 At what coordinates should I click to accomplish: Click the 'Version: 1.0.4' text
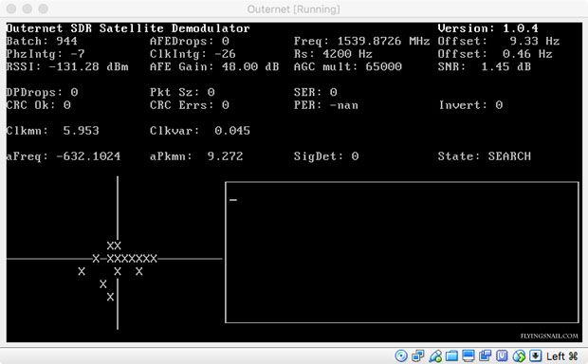pos(487,28)
